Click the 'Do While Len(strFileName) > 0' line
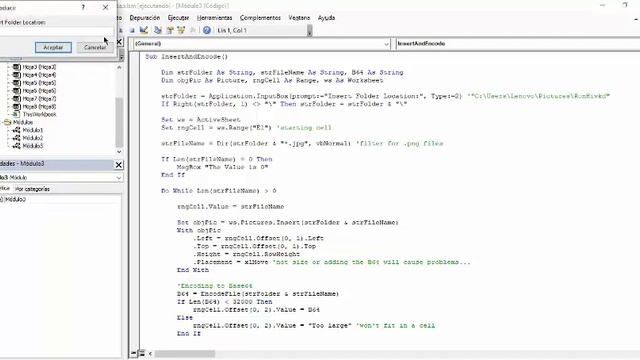This screenshot has width=640, height=360. pos(219,191)
